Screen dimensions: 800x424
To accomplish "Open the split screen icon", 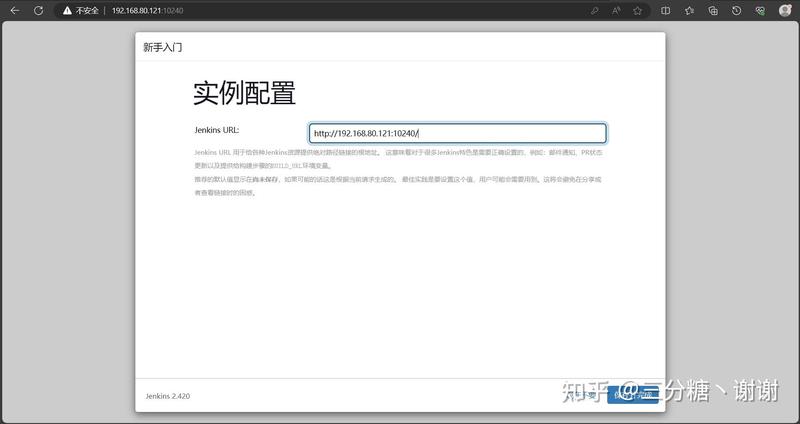I will pos(665,10).
